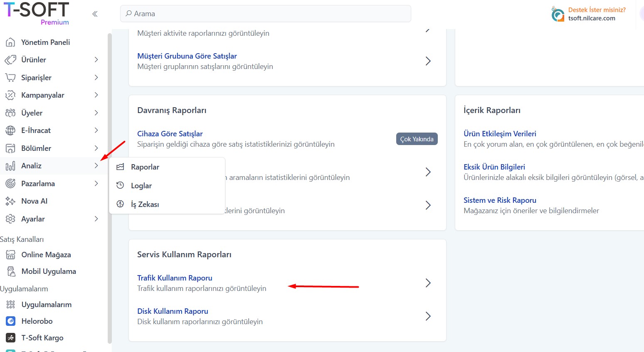Open the Yönetim Paneli home icon
This screenshot has width=644, height=352.
click(x=10, y=42)
